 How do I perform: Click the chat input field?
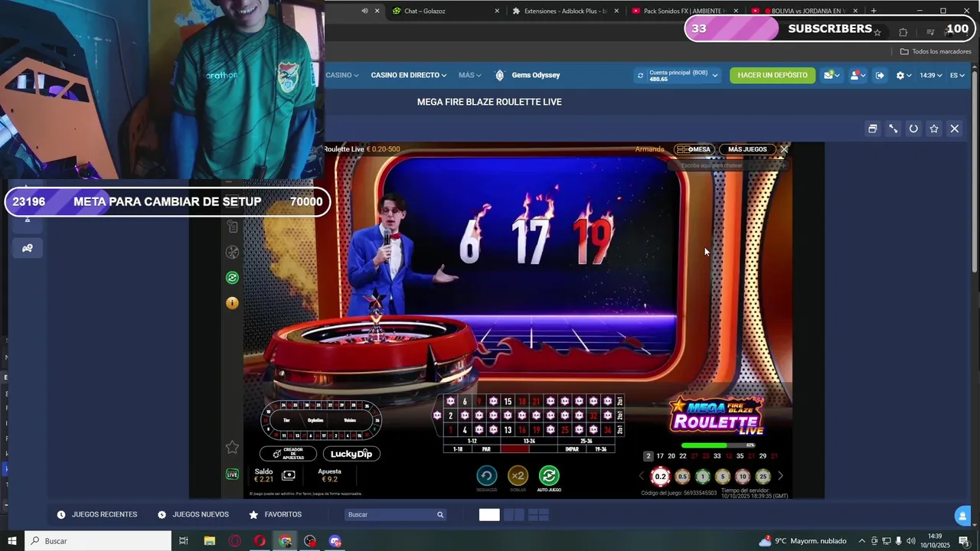[x=727, y=165]
